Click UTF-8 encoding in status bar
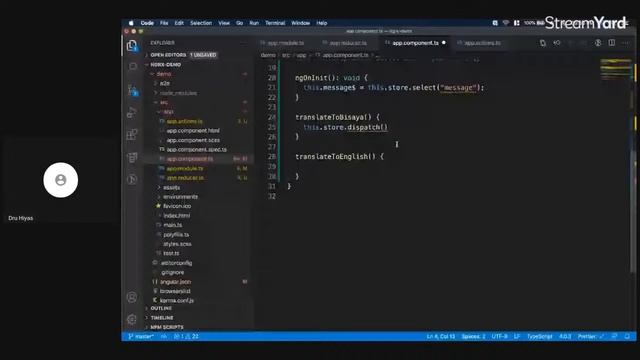 point(500,336)
